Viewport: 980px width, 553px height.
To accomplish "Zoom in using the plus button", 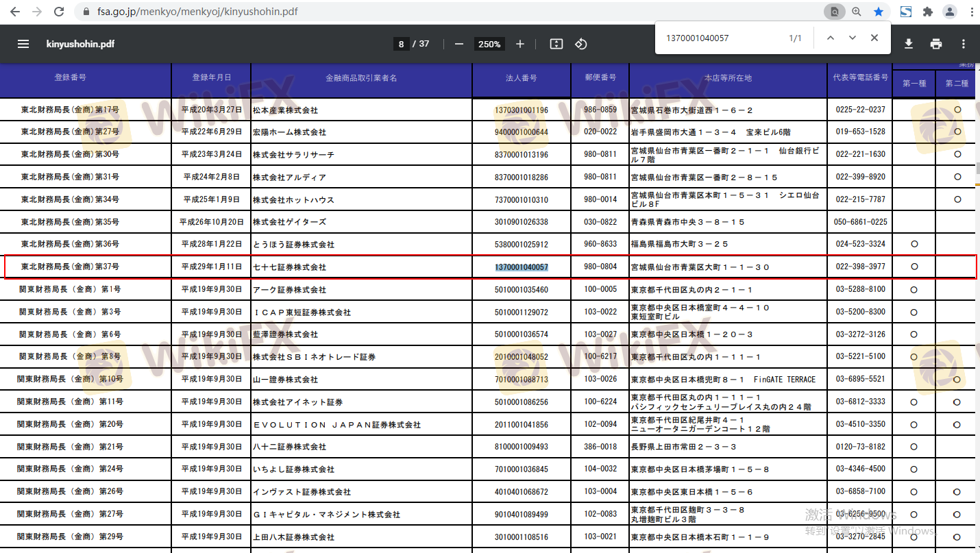I will 520,44.
